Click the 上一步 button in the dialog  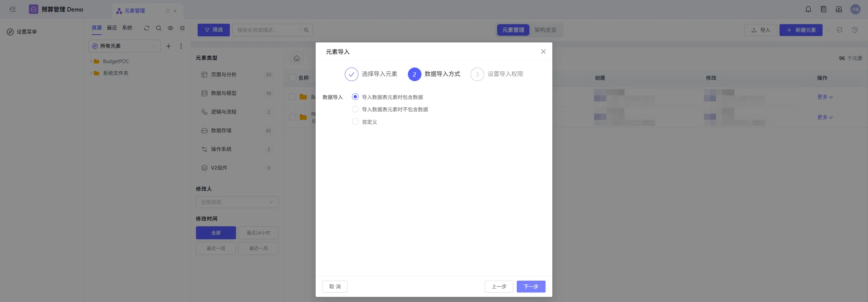tap(499, 286)
